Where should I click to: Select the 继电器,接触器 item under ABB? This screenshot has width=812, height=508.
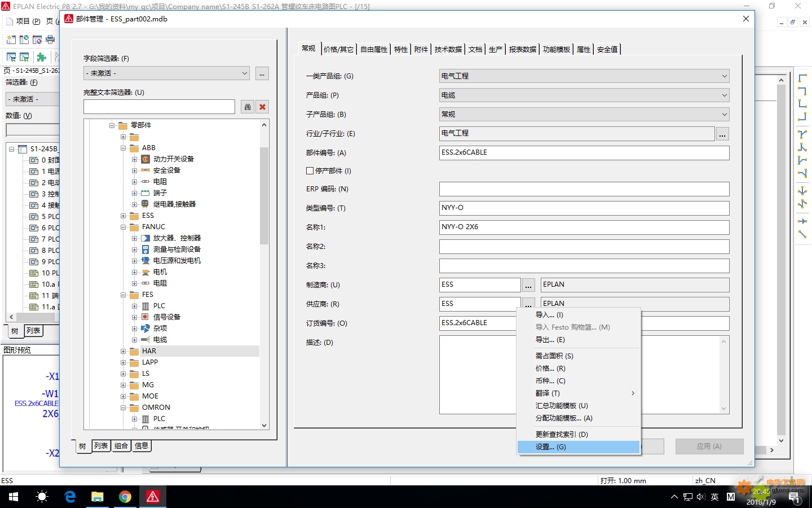174,204
